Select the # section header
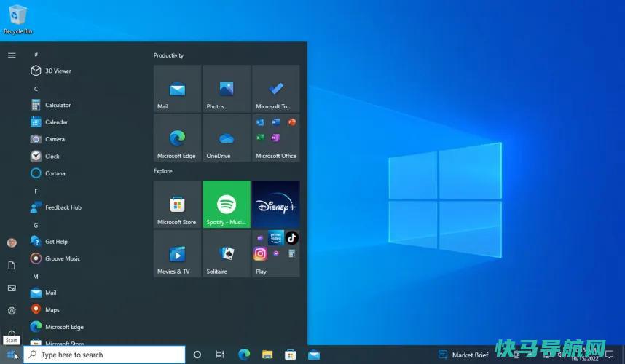The width and height of the screenshot is (625, 364). [36, 55]
